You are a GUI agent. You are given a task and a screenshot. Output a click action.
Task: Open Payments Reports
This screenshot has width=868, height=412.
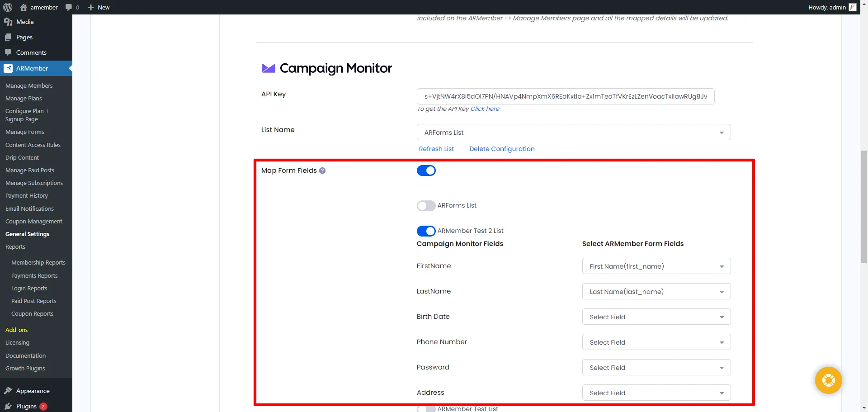34,275
